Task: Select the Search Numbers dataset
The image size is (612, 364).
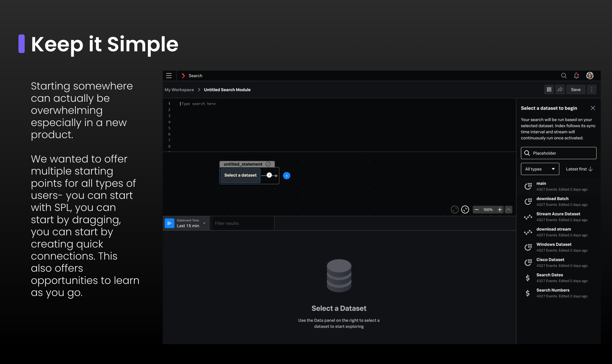Action: [559, 293]
